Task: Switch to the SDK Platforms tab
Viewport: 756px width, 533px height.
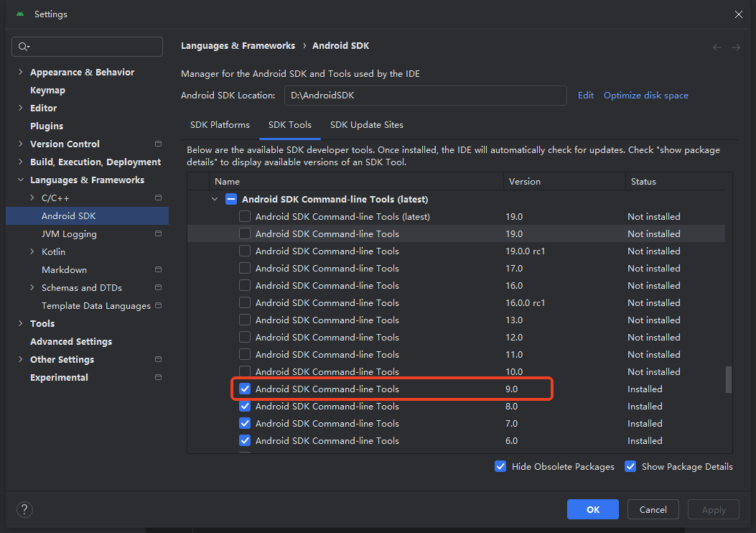Action: [x=220, y=124]
